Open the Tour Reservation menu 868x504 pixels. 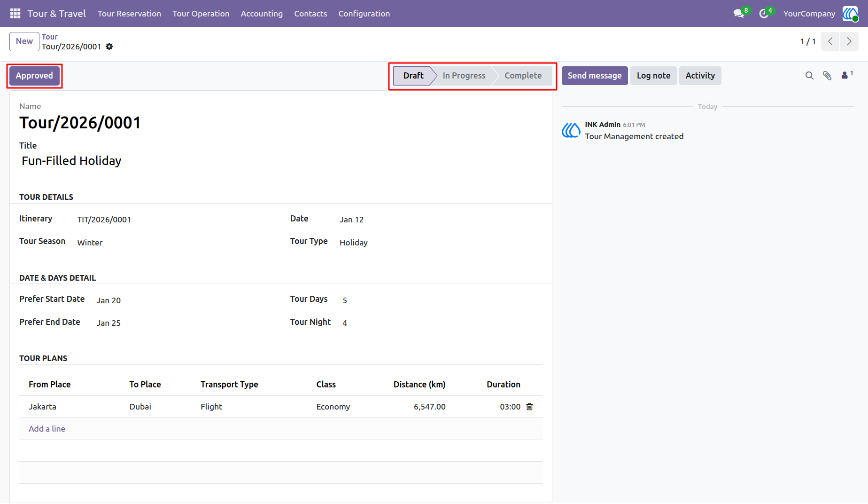[x=129, y=14]
